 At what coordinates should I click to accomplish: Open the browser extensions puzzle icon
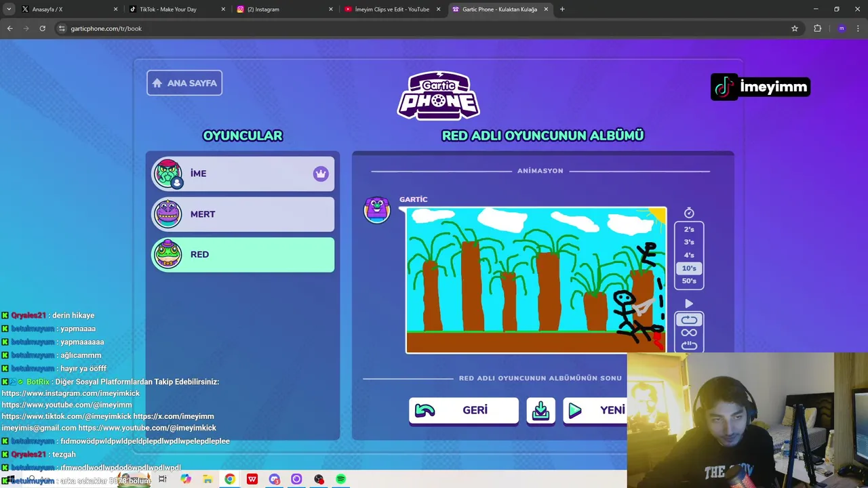[x=817, y=28]
